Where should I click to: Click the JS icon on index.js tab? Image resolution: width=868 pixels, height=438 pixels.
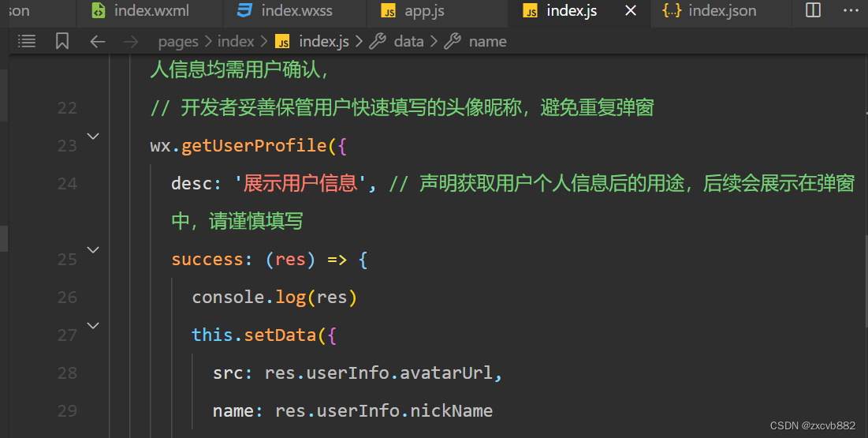pos(531,11)
